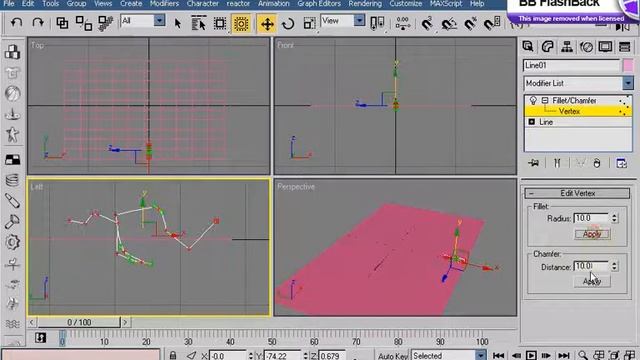Toggle Absolute/Offset transform type-in mode

click(x=191, y=355)
